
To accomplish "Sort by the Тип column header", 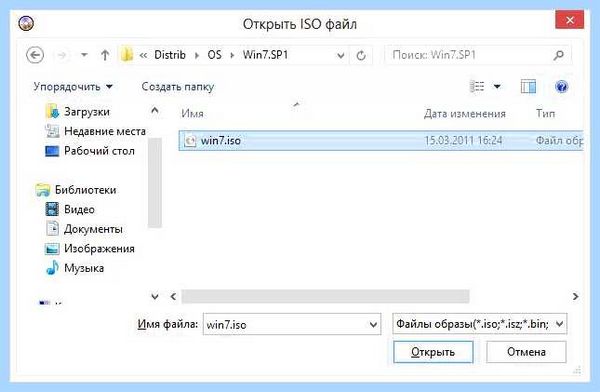I will tap(545, 114).
